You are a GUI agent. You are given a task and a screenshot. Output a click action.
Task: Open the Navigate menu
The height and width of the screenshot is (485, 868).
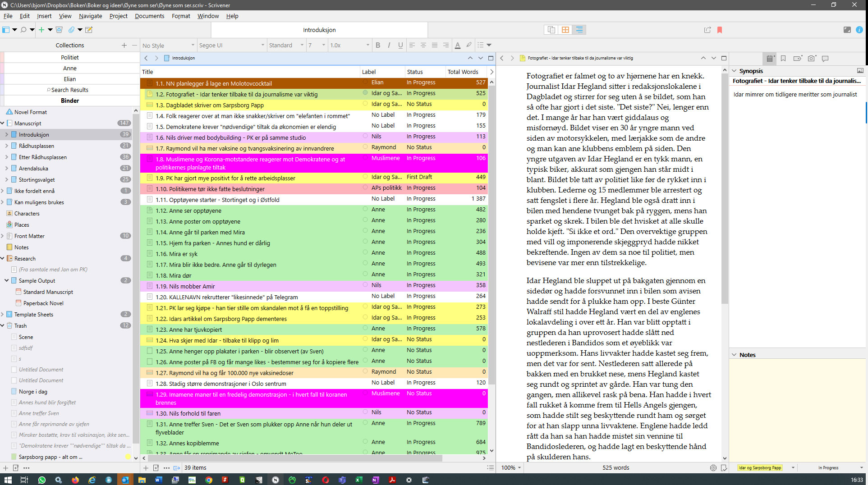(x=90, y=16)
